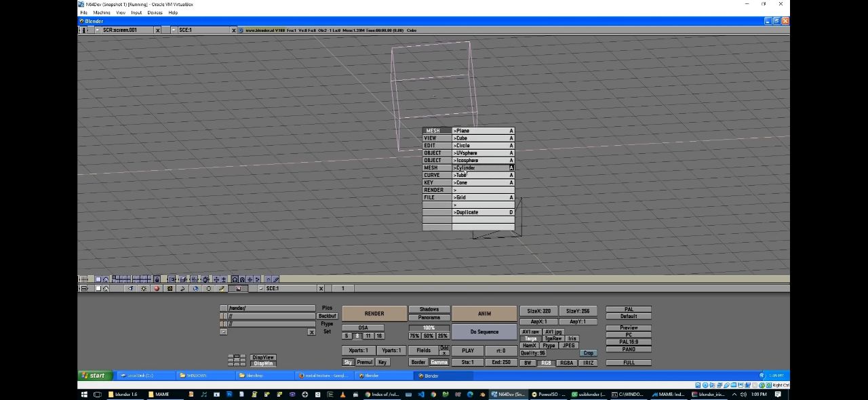
Task: Open the SCE:1 dropdown in buttons header
Action: pyautogui.click(x=261, y=288)
